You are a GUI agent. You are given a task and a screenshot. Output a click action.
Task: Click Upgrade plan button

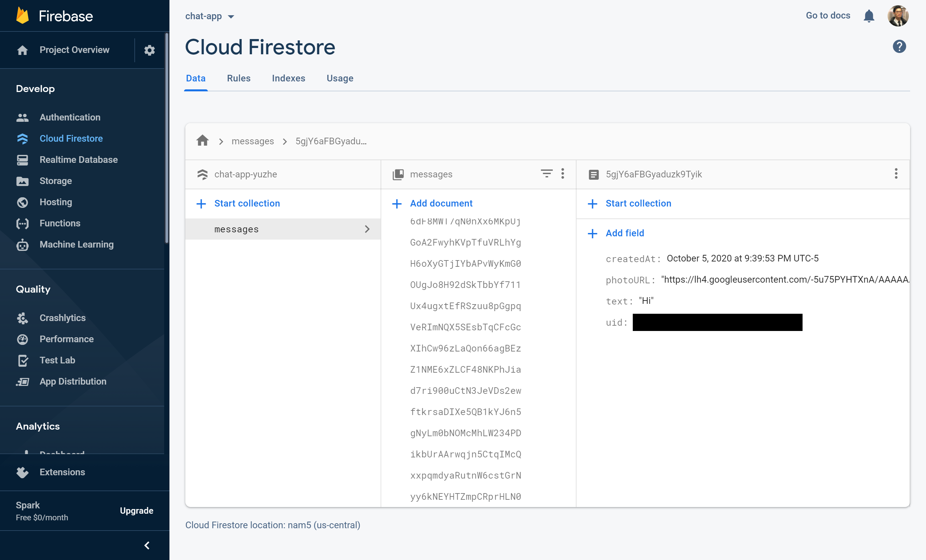[x=136, y=510]
